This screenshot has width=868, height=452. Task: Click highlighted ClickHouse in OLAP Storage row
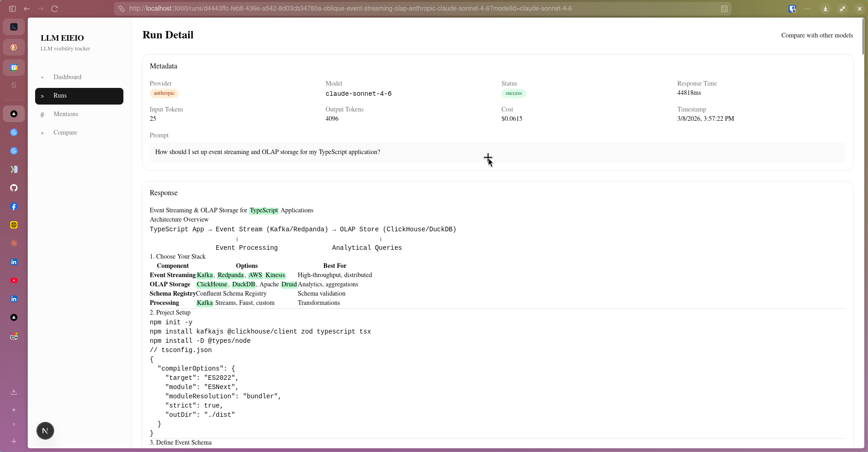212,284
